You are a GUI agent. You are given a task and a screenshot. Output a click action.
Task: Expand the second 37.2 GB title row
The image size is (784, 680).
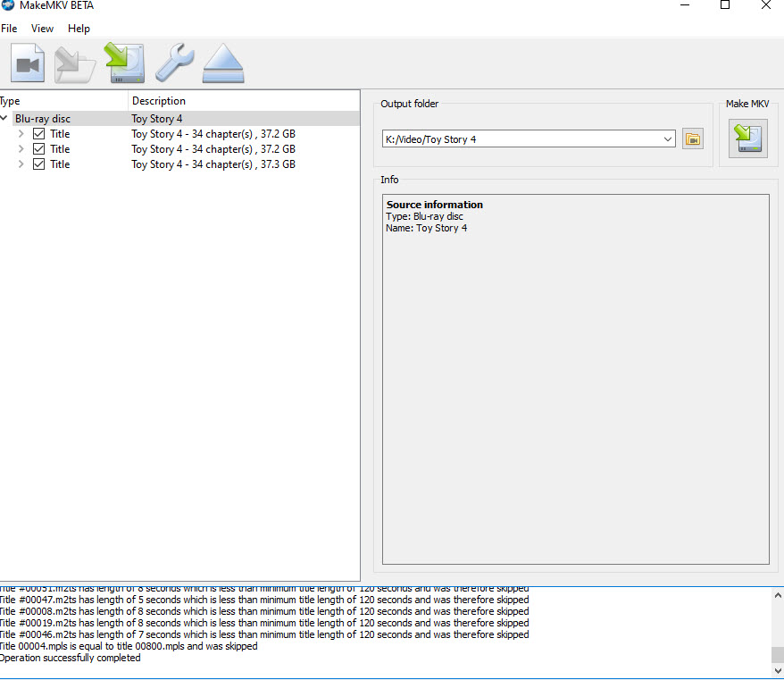21,149
